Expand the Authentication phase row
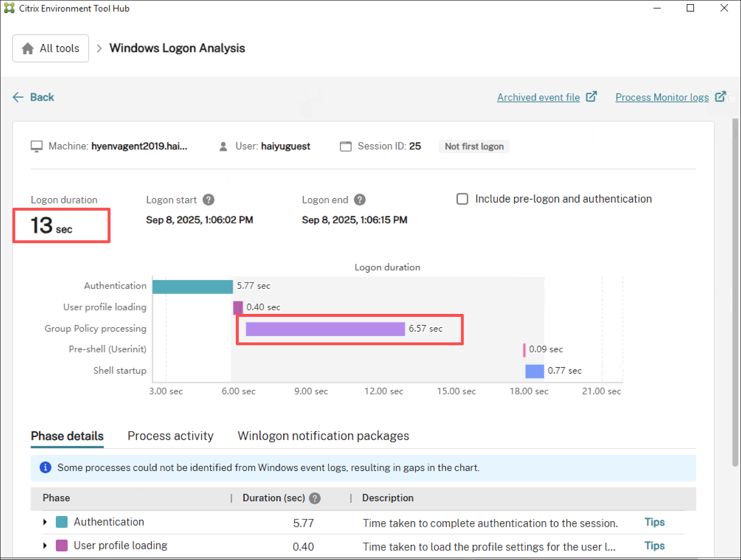The image size is (741, 560). pyautogui.click(x=45, y=522)
